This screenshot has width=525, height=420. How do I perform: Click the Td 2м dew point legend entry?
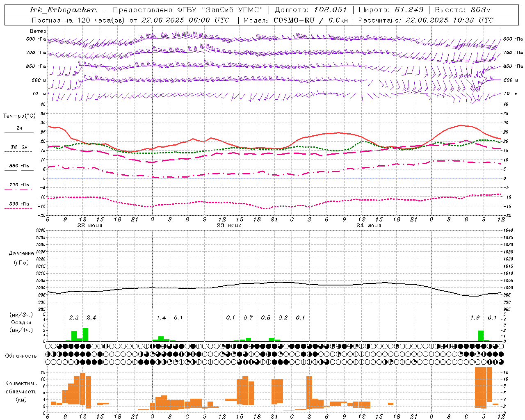pyautogui.click(x=19, y=147)
